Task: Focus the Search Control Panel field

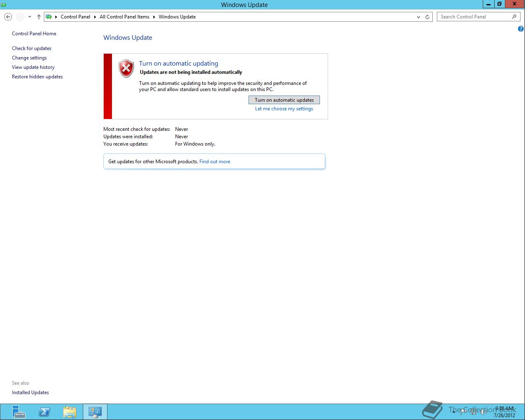Action: pos(474,17)
